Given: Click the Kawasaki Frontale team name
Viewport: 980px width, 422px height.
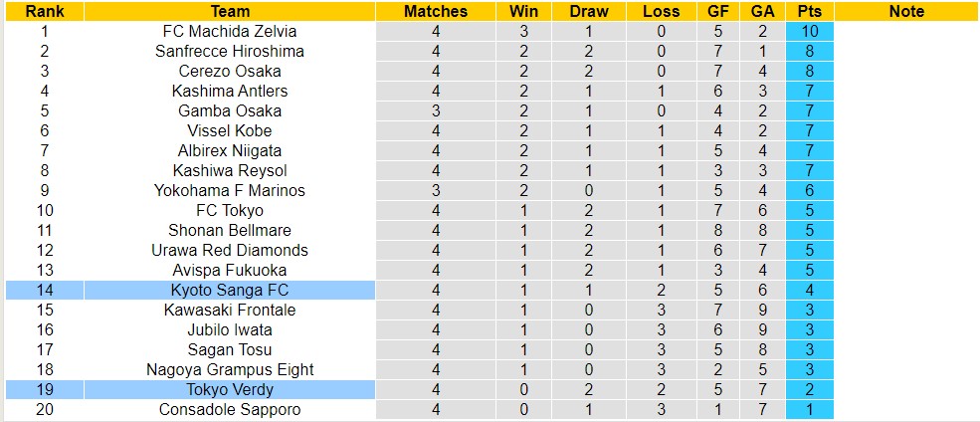Looking at the screenshot, I should pyautogui.click(x=230, y=311).
